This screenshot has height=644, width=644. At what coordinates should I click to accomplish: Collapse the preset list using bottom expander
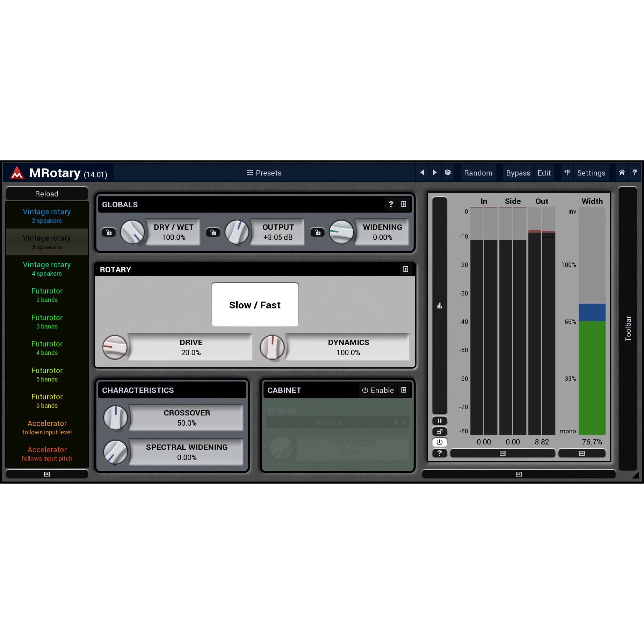click(47, 474)
